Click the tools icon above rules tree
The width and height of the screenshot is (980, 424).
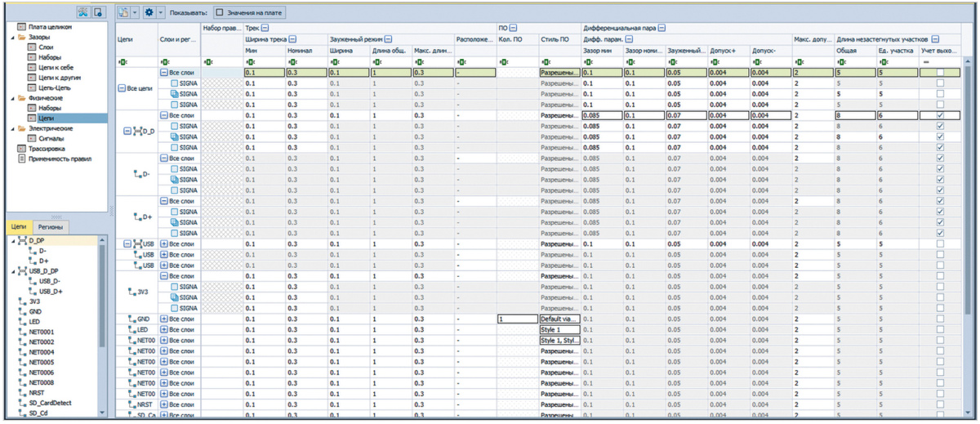83,12
